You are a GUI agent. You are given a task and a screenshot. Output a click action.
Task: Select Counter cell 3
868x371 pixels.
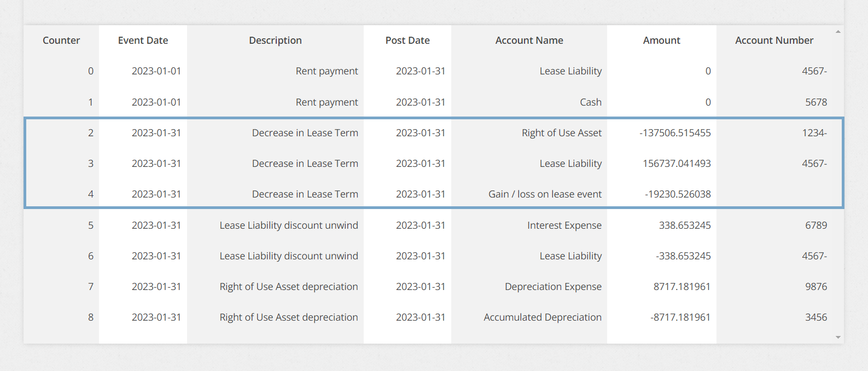91,164
